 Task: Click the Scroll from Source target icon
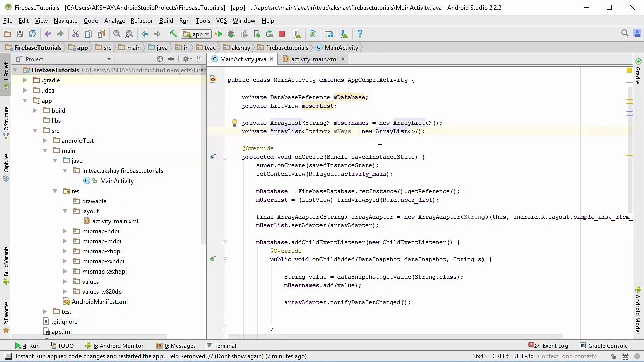[x=159, y=59]
